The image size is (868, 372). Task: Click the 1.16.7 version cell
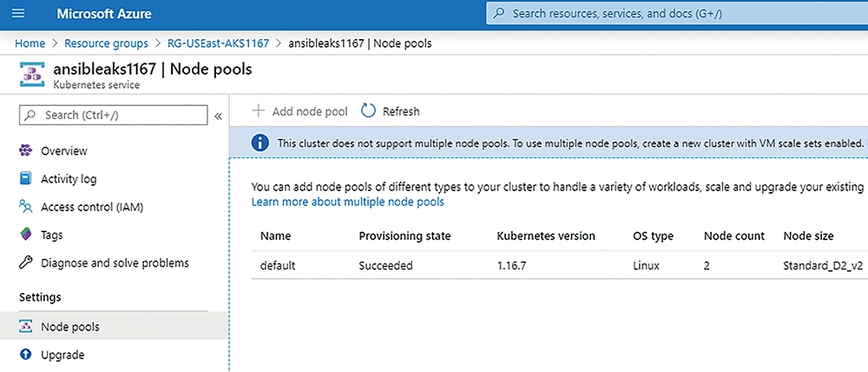coord(511,266)
